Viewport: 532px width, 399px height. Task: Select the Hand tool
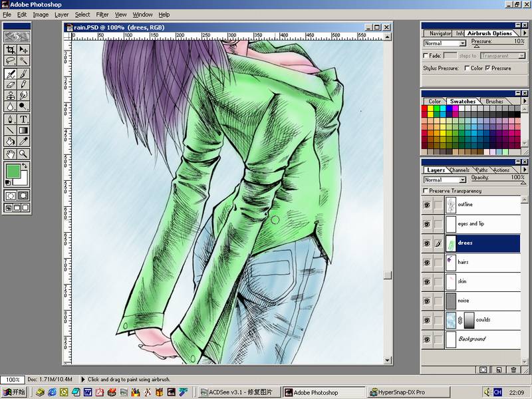11,154
